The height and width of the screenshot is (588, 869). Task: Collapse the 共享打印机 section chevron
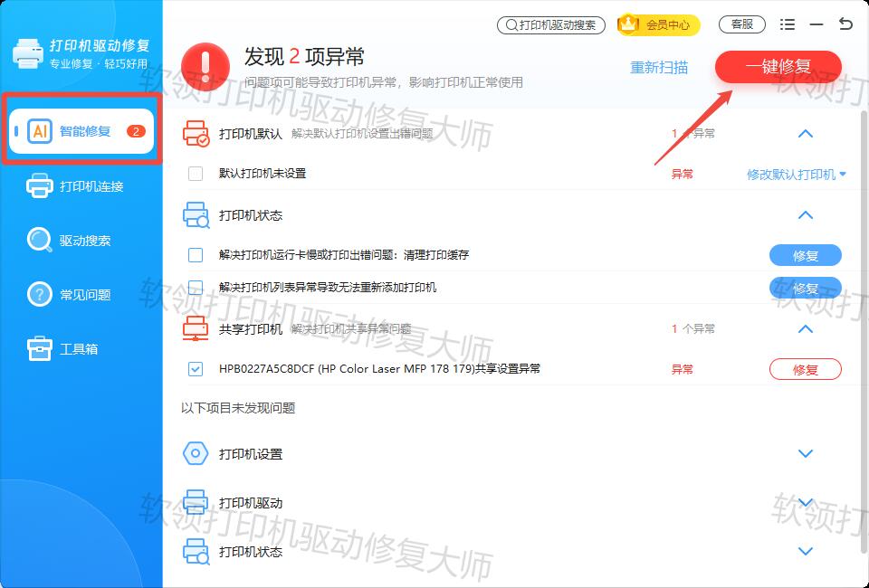coord(806,328)
